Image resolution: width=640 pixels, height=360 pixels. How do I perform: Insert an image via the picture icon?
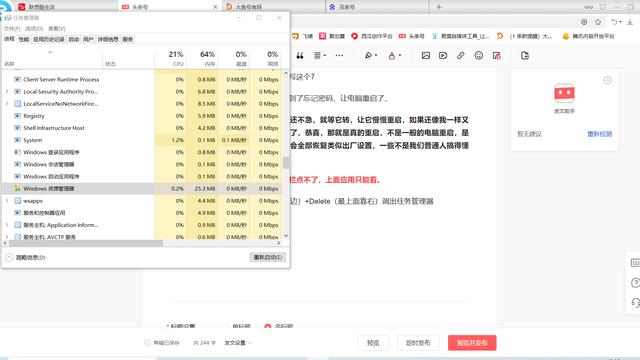(x=426, y=56)
